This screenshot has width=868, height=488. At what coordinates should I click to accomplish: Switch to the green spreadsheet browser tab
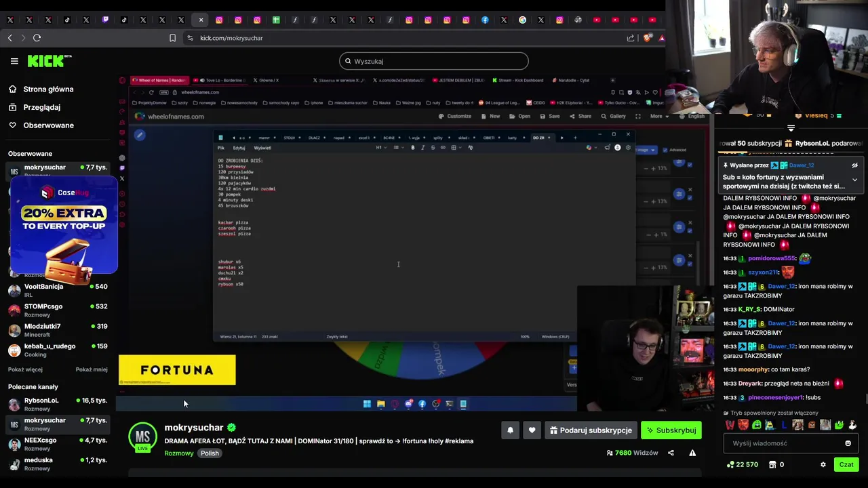pos(276,20)
